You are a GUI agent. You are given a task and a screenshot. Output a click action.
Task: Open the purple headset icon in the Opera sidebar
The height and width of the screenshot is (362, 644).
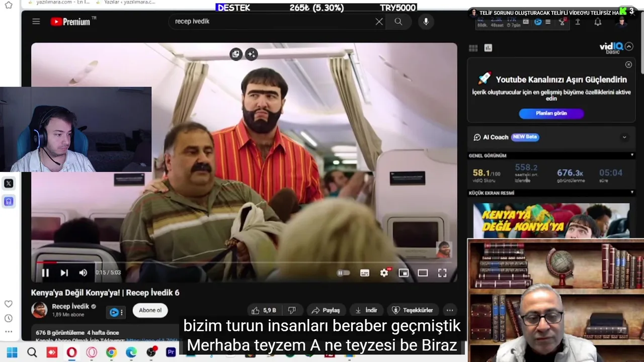tap(9, 202)
